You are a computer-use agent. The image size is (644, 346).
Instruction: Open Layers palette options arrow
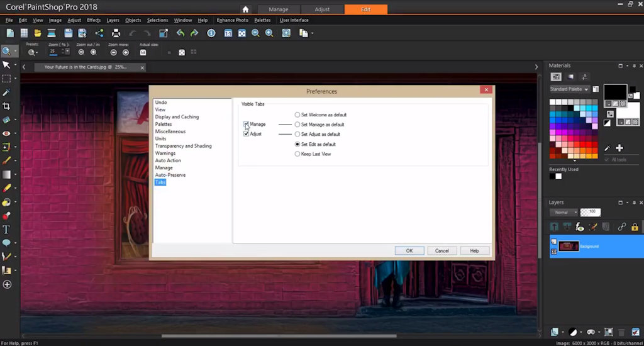click(x=627, y=203)
